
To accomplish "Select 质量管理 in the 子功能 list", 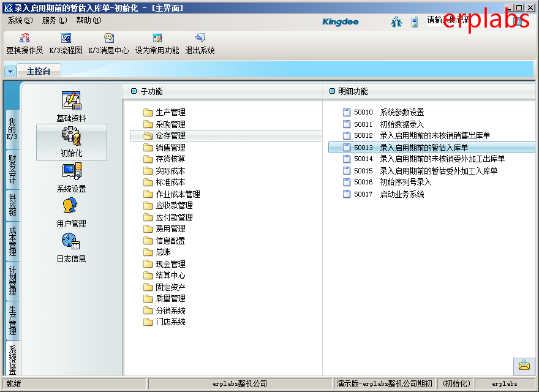I will click(170, 298).
